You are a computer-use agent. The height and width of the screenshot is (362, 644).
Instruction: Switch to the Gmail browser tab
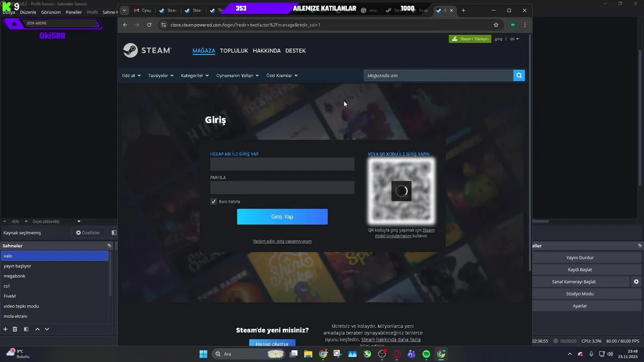coord(142,10)
